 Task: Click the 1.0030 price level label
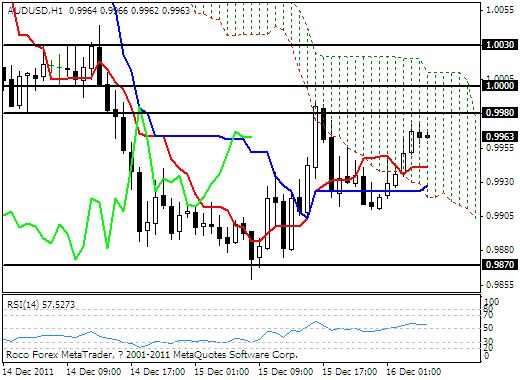click(x=500, y=44)
